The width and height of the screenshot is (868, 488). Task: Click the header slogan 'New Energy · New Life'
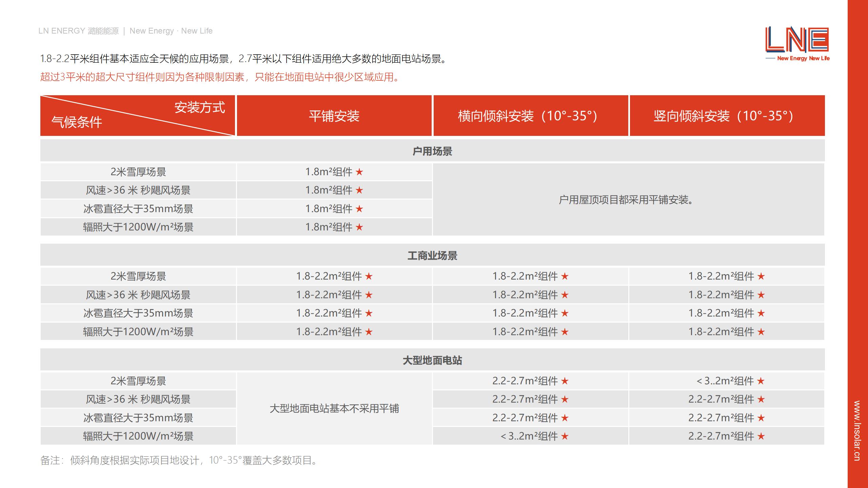click(171, 31)
